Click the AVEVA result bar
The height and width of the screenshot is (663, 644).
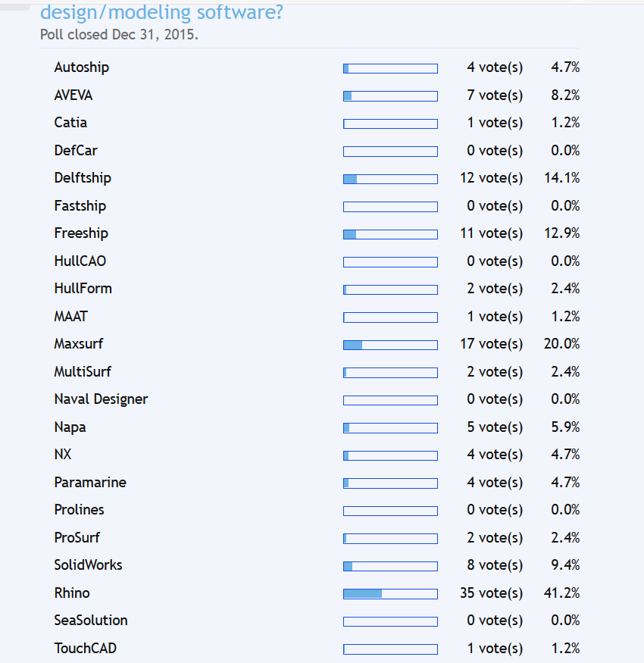[390, 96]
